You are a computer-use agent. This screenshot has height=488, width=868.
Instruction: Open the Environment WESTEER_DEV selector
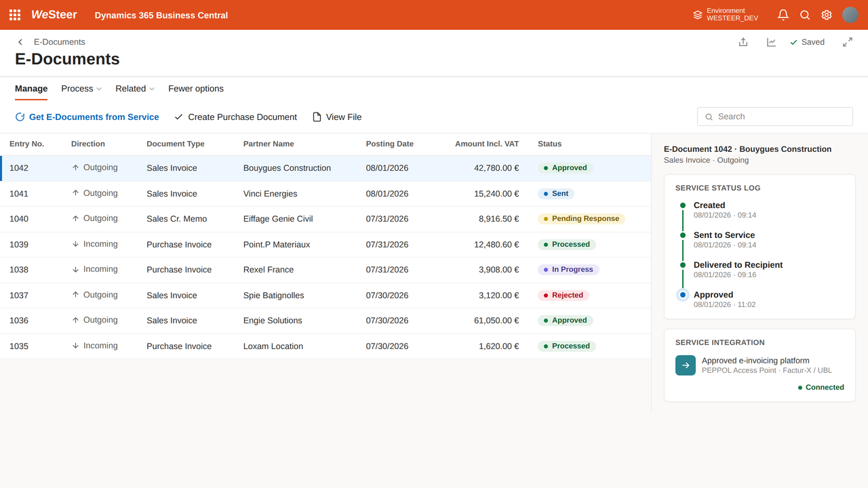tap(726, 15)
